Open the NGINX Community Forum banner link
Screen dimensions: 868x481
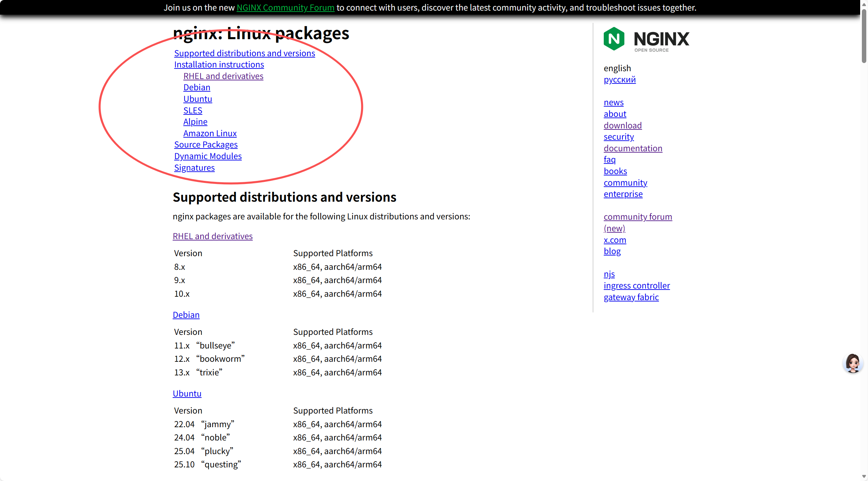coord(285,7)
